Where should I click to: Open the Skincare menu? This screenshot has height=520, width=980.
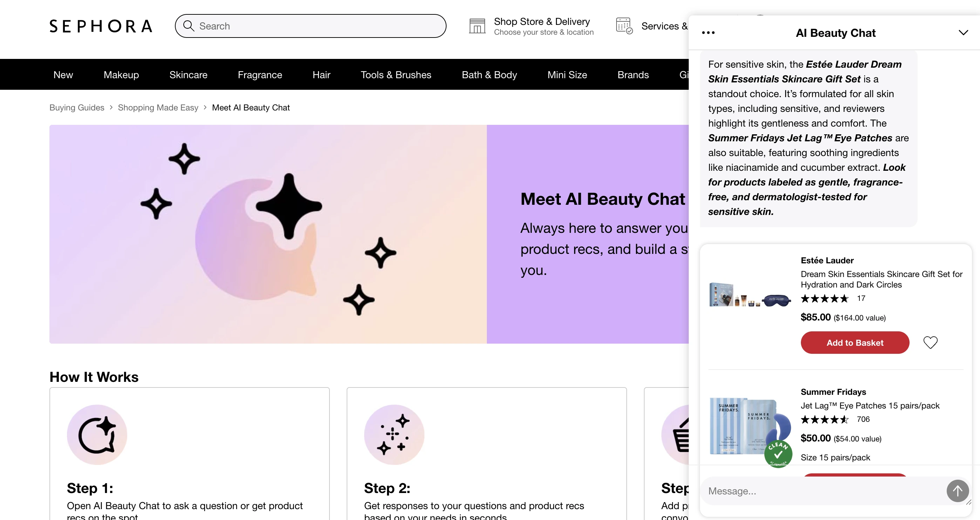click(188, 75)
